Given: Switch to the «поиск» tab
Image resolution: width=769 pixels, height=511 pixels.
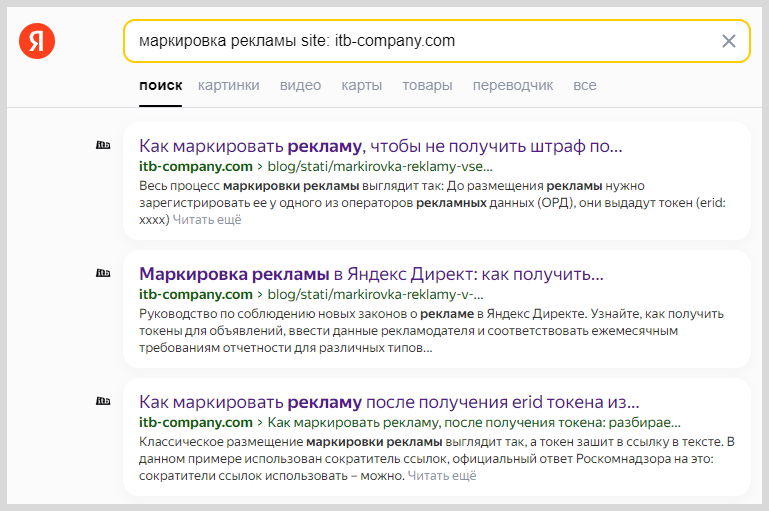Looking at the screenshot, I should pos(160,85).
